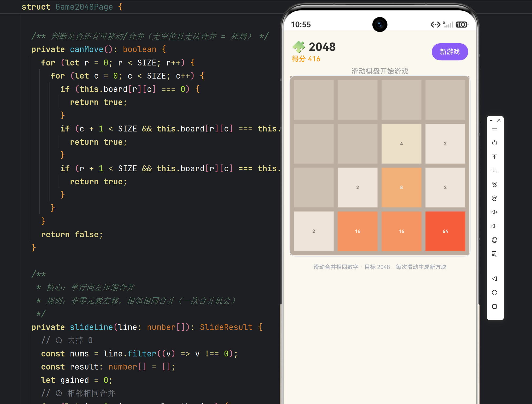The width and height of the screenshot is (532, 404).
Task: Tap the footer instructions text mentioning 目标 2048
Action: (x=380, y=267)
